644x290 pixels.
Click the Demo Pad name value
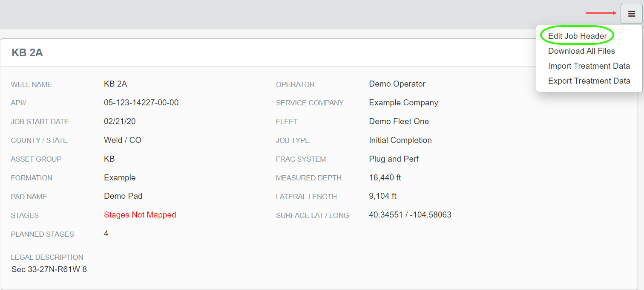(123, 196)
